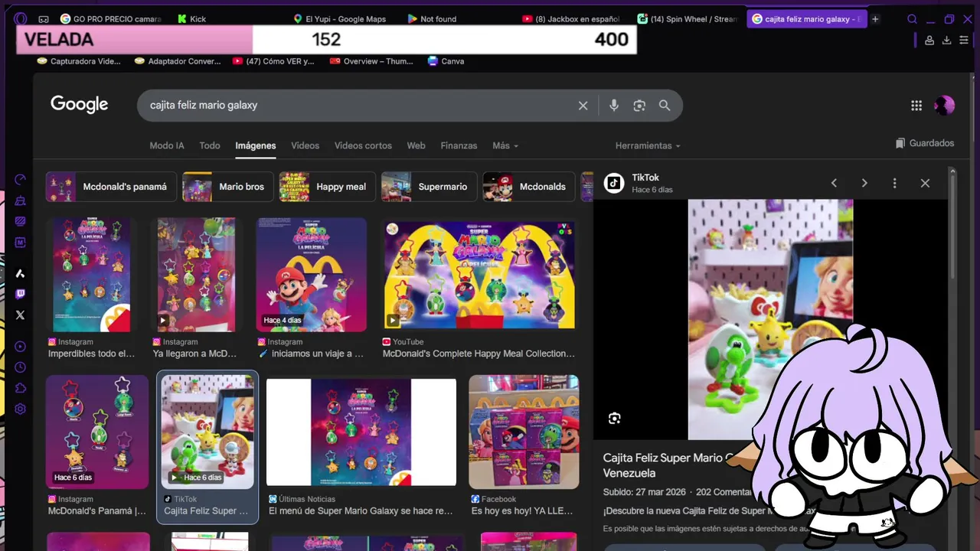Screen dimensions: 980x551
Task: Show previous image in preview panel
Action: point(834,183)
